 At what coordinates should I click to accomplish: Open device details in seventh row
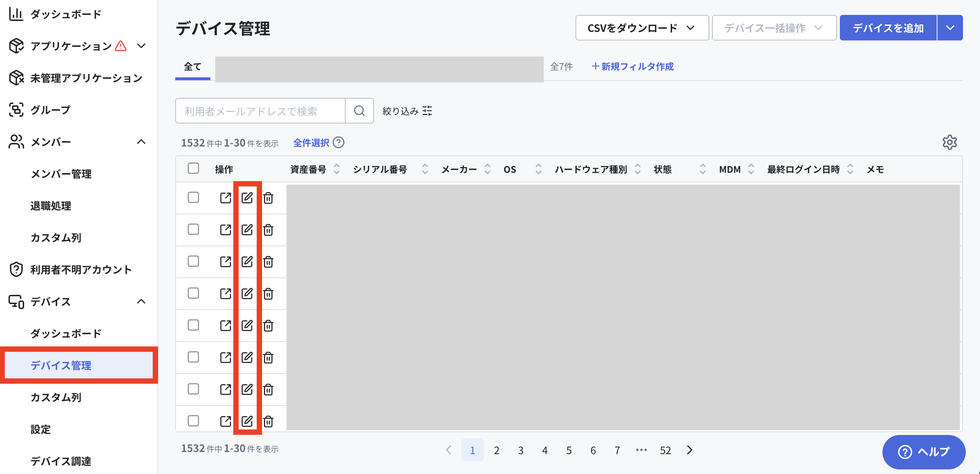pyautogui.click(x=226, y=389)
